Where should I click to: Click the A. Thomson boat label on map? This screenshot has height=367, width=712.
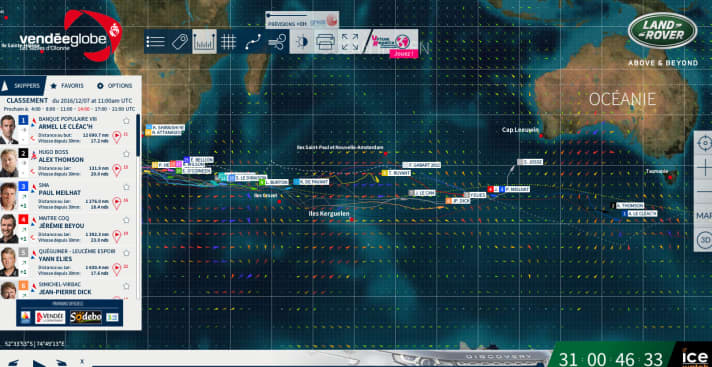(x=627, y=206)
